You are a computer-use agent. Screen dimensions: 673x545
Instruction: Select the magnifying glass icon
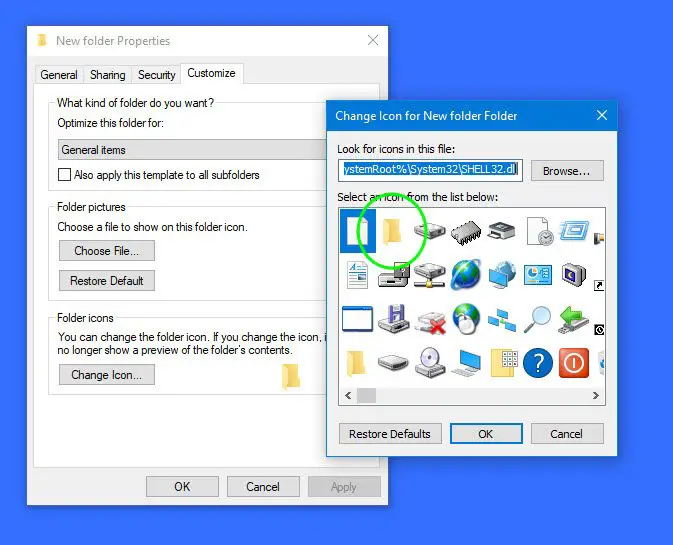[x=537, y=319]
